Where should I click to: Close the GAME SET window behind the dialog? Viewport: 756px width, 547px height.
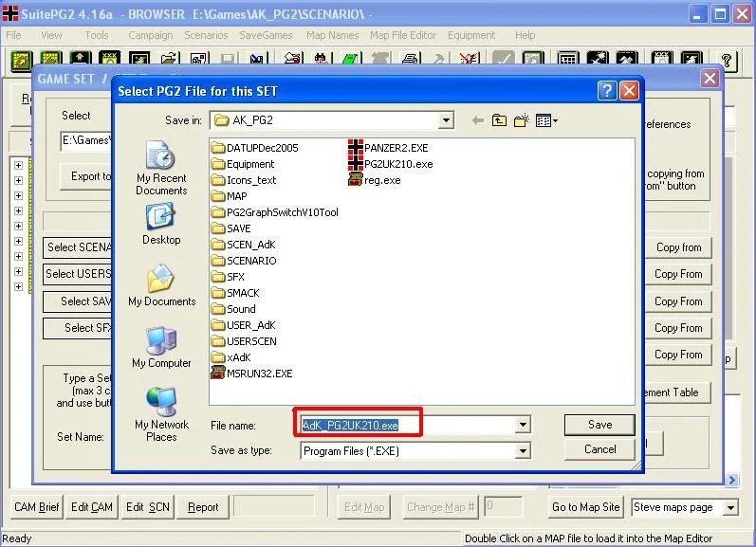coord(710,78)
